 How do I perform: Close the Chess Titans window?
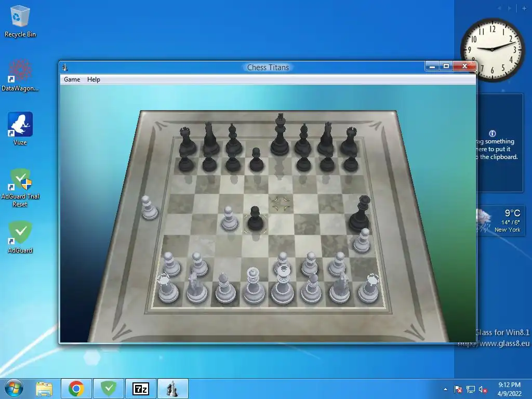(465, 66)
